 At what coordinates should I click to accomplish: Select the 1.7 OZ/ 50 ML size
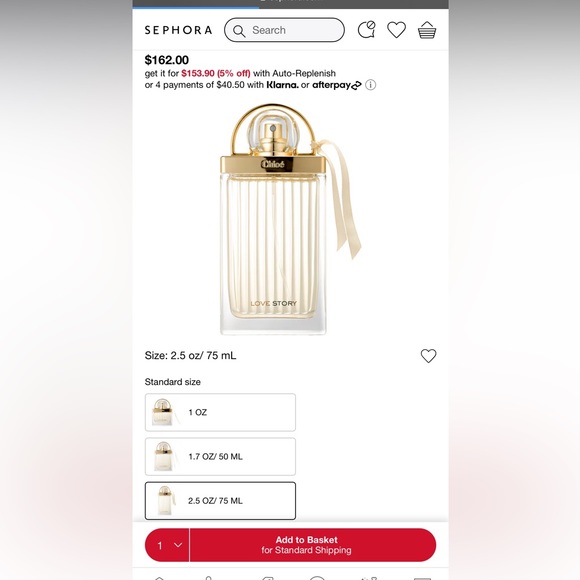point(220,456)
